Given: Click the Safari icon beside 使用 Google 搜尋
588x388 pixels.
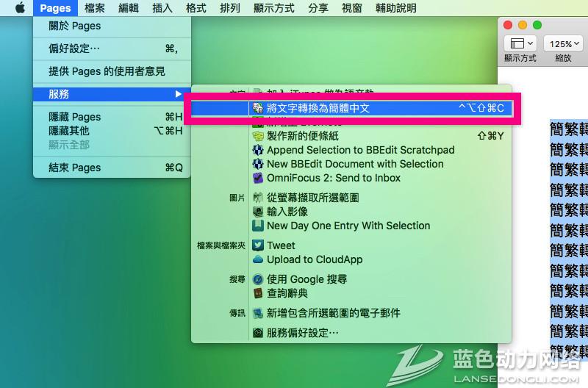Looking at the screenshot, I should coord(258,279).
